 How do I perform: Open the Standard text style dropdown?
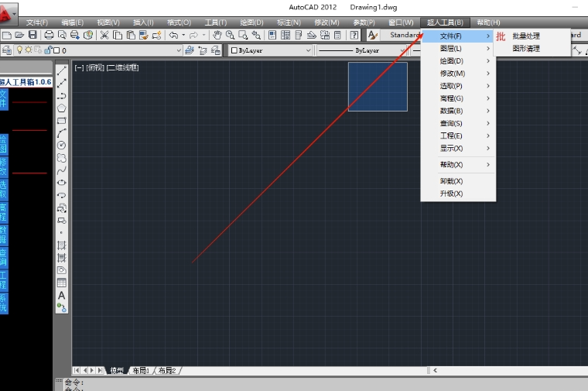[x=401, y=35]
